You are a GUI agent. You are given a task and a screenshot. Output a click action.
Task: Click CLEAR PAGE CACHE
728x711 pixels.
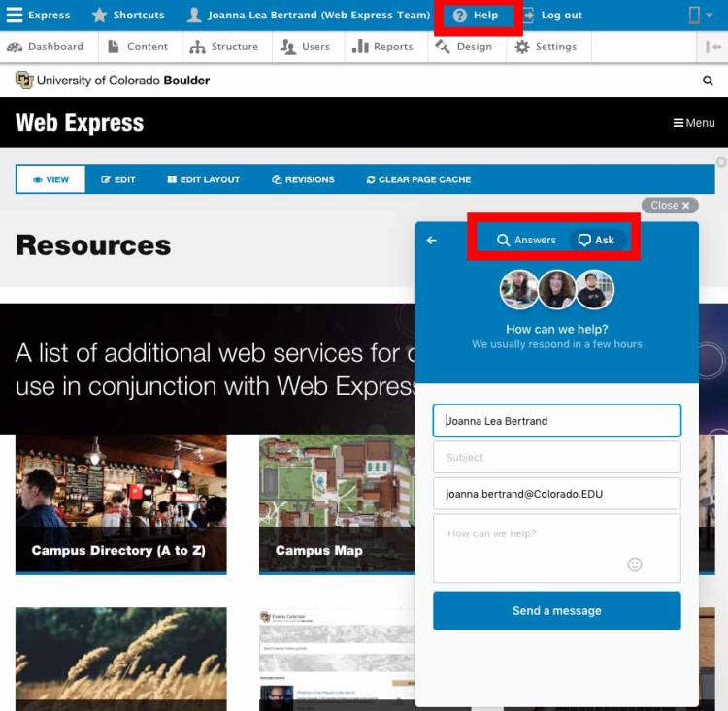[418, 179]
